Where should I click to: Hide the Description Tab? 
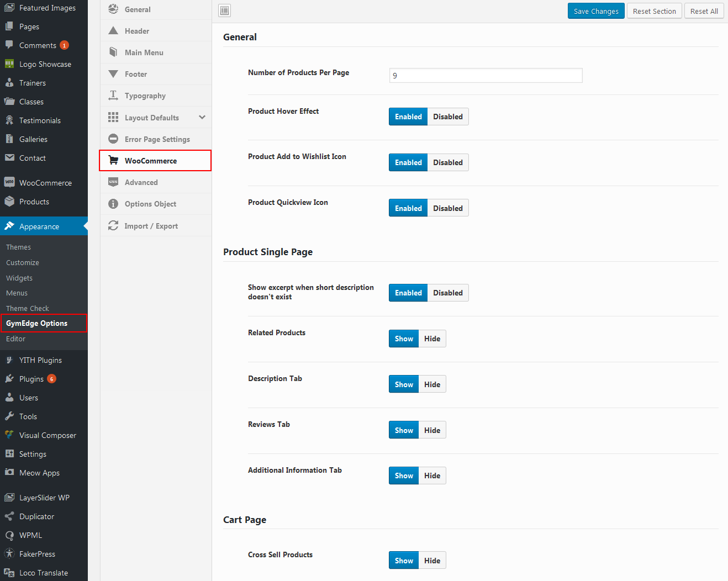coord(432,384)
